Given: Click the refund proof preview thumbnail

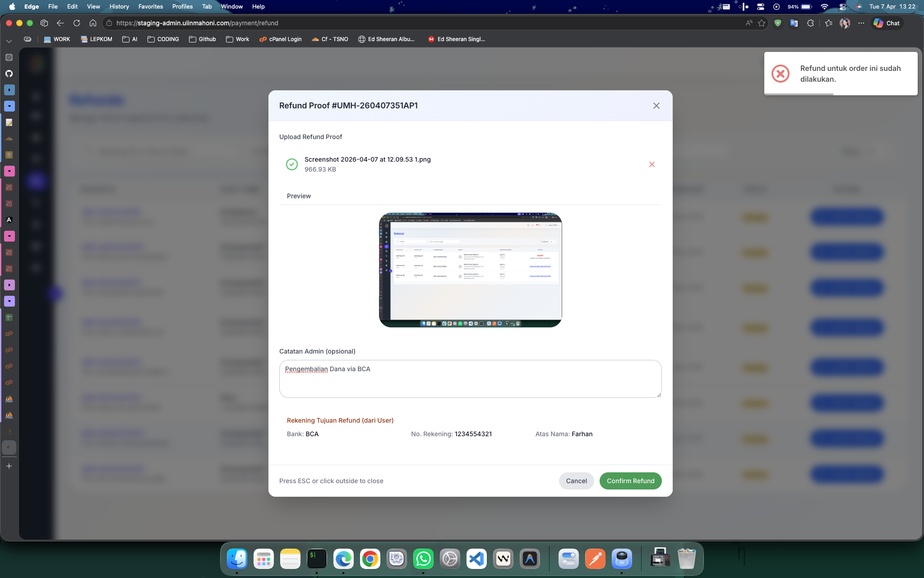Looking at the screenshot, I should [x=470, y=270].
